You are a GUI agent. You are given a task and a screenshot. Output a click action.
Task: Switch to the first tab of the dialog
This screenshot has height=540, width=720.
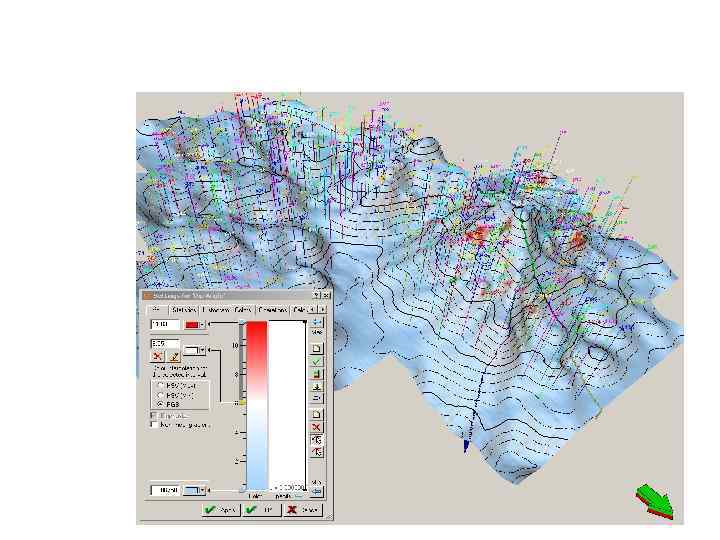click(x=156, y=310)
